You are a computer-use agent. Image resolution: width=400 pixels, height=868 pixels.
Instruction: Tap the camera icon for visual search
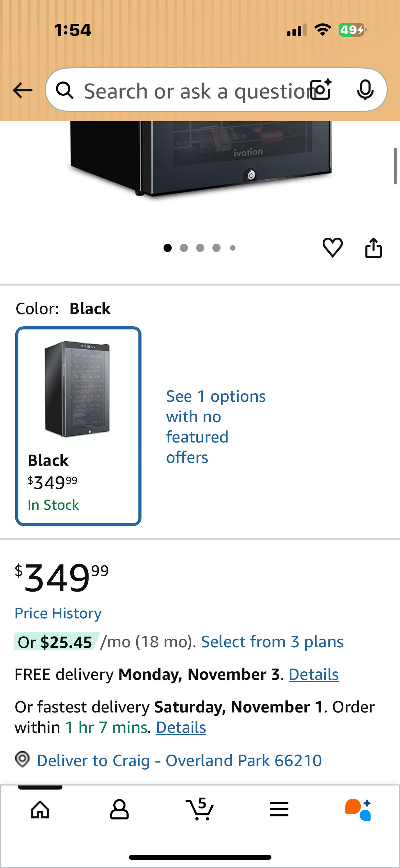[x=320, y=90]
